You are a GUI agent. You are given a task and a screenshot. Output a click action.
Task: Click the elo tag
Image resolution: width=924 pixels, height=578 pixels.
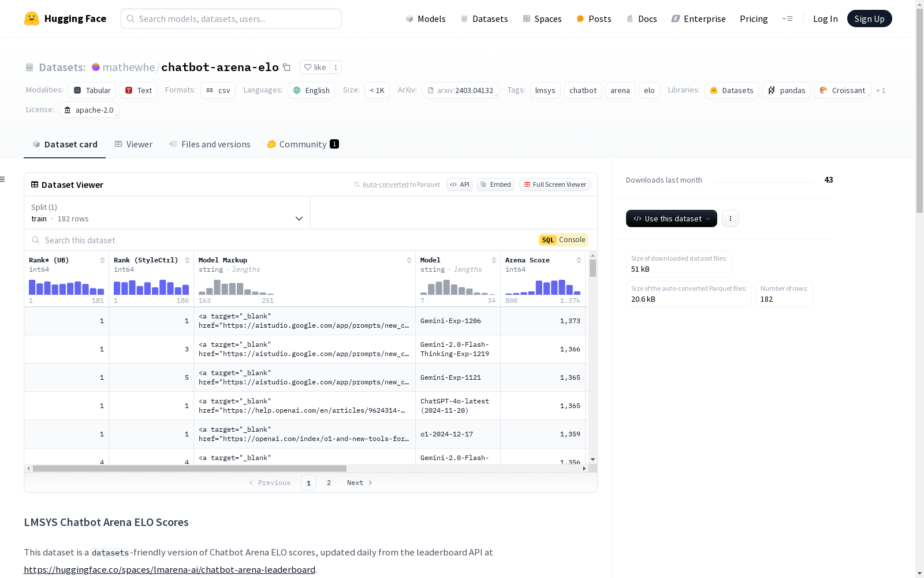click(650, 90)
